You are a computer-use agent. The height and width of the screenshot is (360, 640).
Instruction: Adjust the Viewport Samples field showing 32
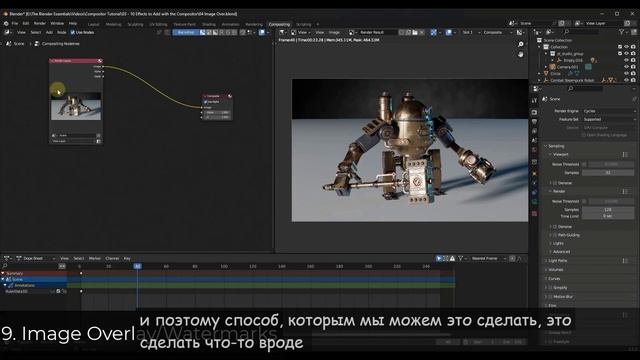click(608, 173)
